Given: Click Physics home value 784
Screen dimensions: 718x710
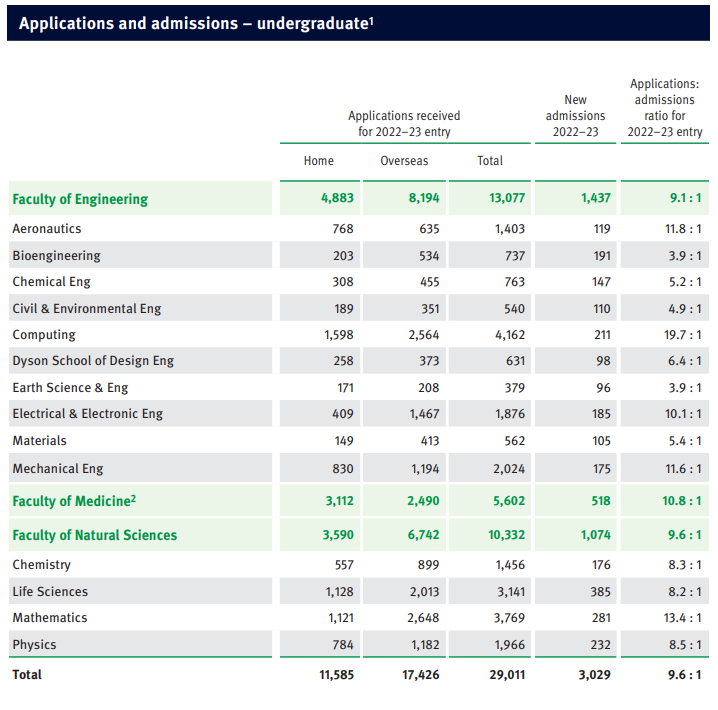Looking at the screenshot, I should click(343, 645).
